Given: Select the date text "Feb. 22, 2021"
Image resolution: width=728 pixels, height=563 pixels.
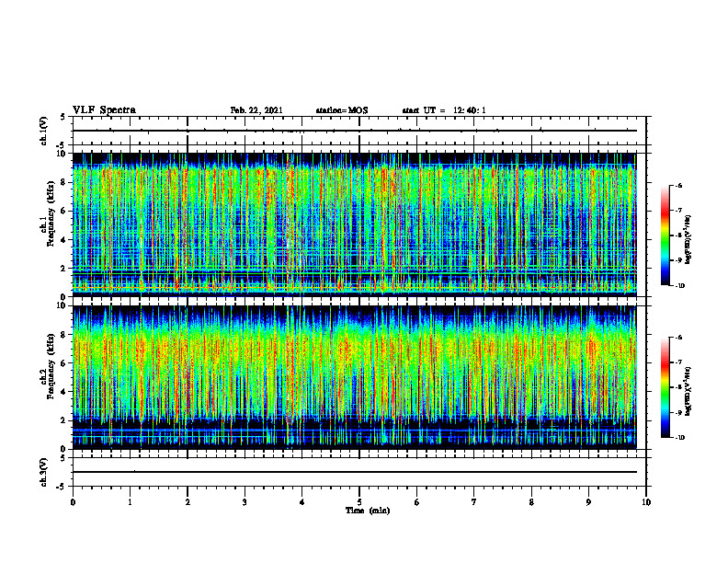Looking at the screenshot, I should tap(256, 110).
